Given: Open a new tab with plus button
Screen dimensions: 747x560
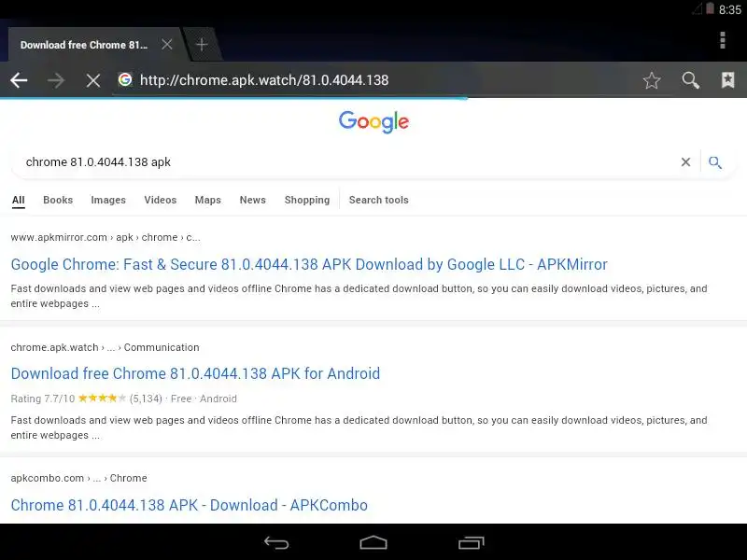Looking at the screenshot, I should tap(202, 45).
